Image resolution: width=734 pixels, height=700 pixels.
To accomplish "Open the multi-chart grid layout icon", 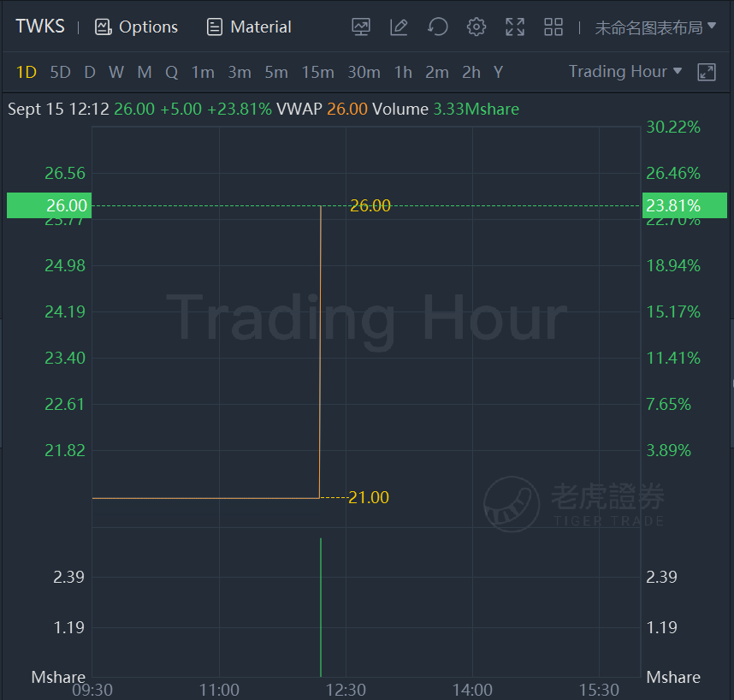I will click(553, 27).
